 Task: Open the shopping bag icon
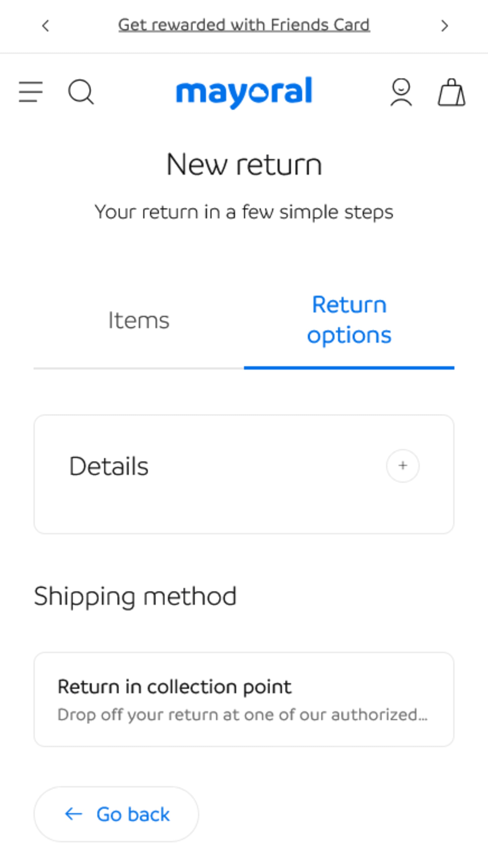click(452, 92)
